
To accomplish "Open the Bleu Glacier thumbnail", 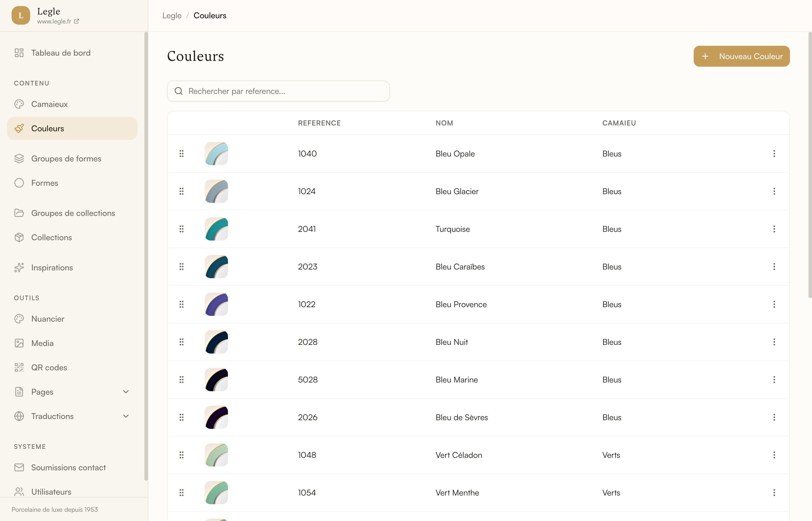I will point(216,191).
